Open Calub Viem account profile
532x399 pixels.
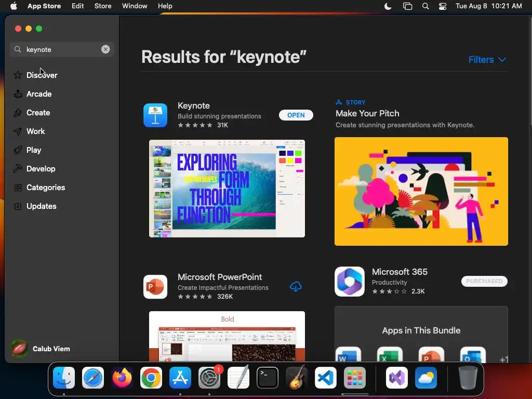(41, 349)
